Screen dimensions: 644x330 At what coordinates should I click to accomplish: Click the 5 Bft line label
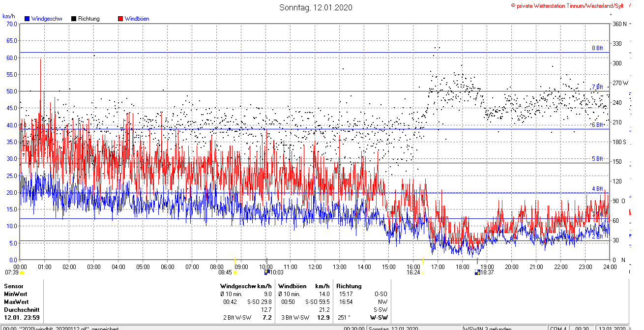point(597,159)
